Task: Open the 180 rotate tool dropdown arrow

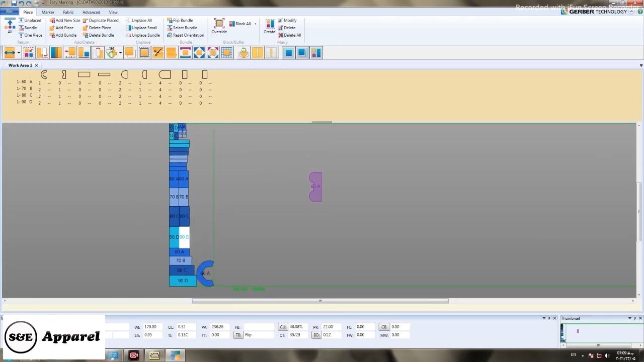Action: (120, 53)
